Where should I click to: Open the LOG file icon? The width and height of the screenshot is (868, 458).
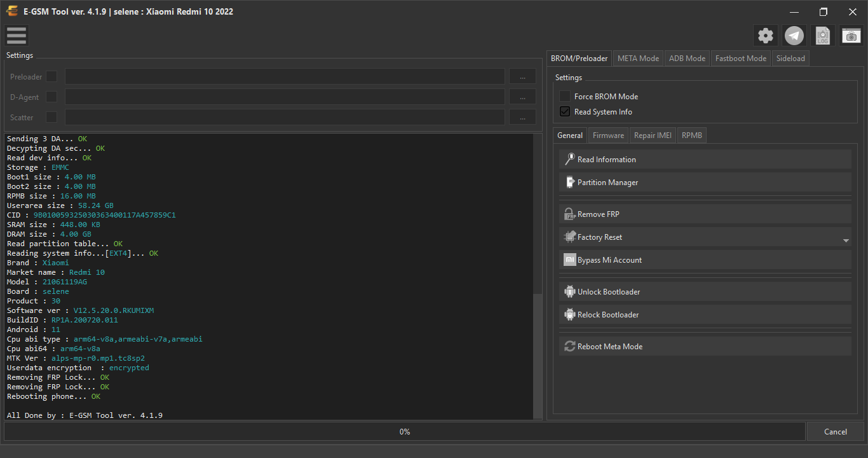coord(823,36)
